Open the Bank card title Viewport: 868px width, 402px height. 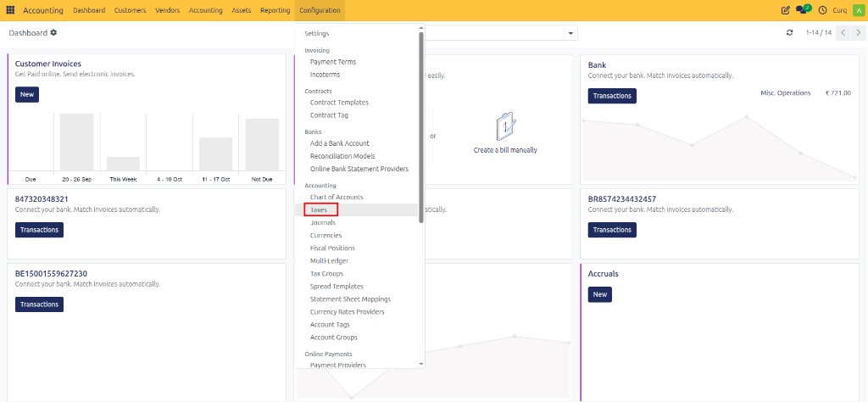click(x=597, y=64)
